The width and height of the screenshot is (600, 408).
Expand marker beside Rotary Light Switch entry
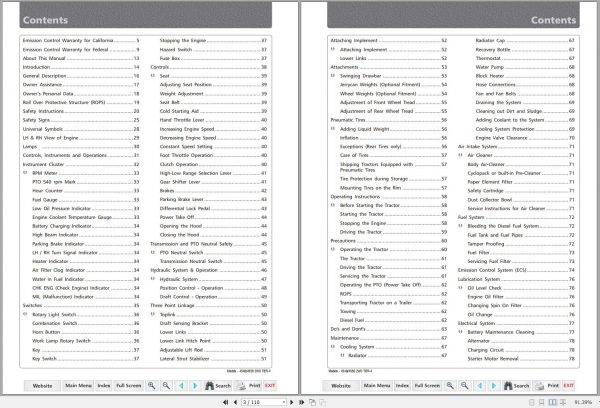pos(26,314)
